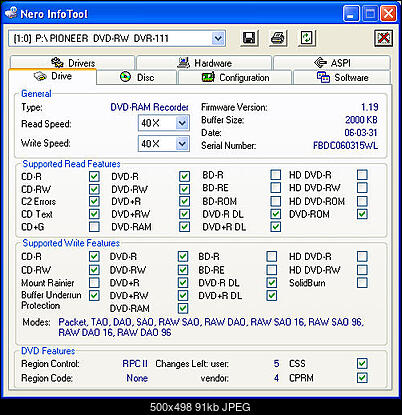Toggle HD DVD-RW checkbox under Write Features
402x415 pixels.
(362, 269)
